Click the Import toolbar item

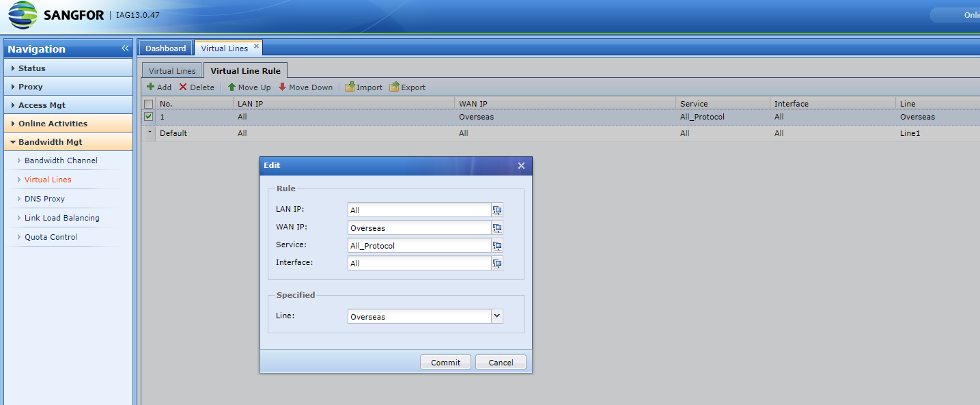pos(363,87)
